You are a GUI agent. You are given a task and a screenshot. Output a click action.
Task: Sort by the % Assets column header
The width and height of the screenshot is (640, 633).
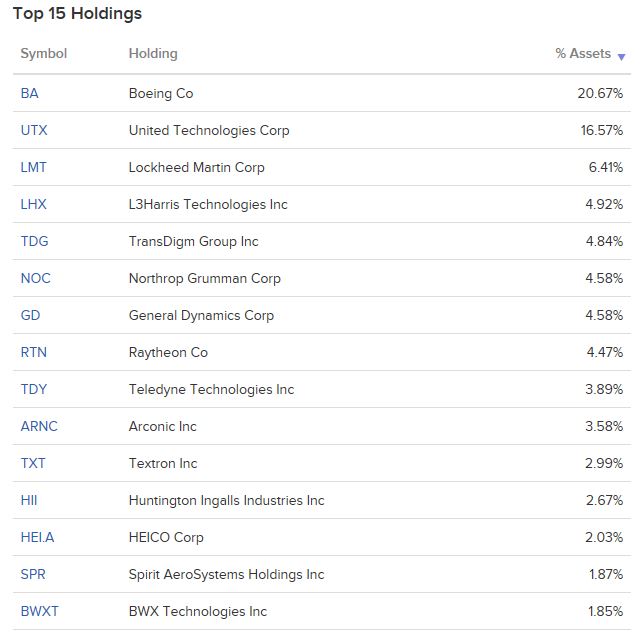583,53
